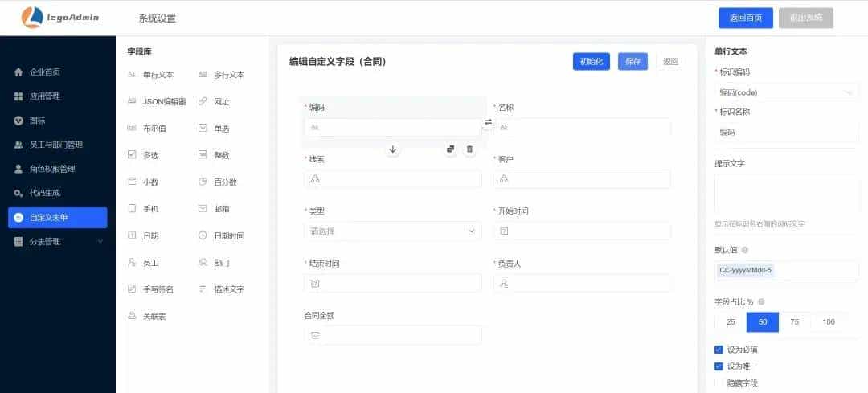Click the help icon next to 默认值
The image size is (868, 393).
point(744,250)
